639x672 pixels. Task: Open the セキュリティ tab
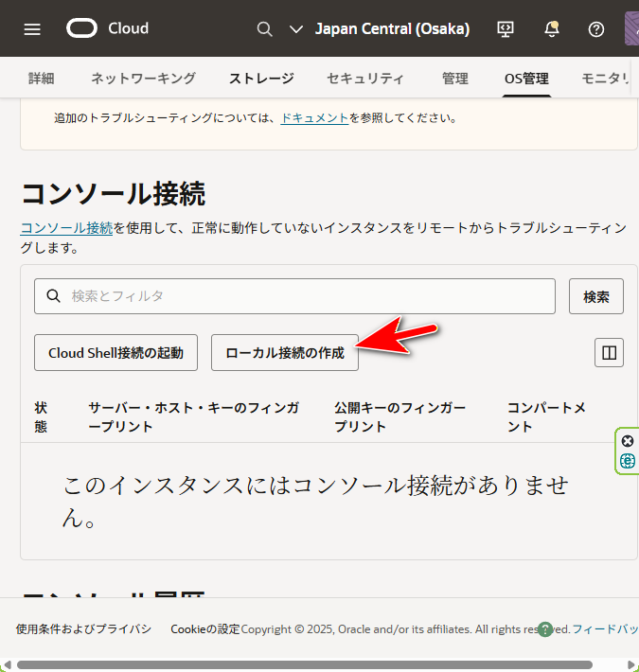[x=365, y=79]
